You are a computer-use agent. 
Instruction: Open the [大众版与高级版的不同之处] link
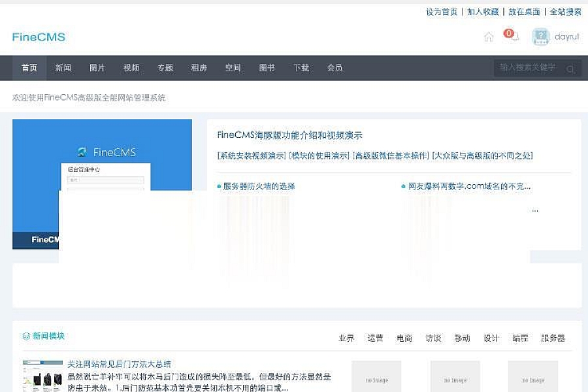pyautogui.click(x=482, y=155)
